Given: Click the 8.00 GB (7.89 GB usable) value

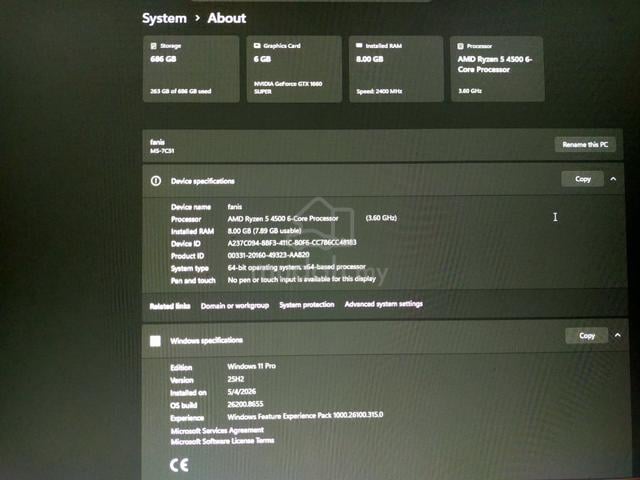Looking at the screenshot, I should click(264, 231).
